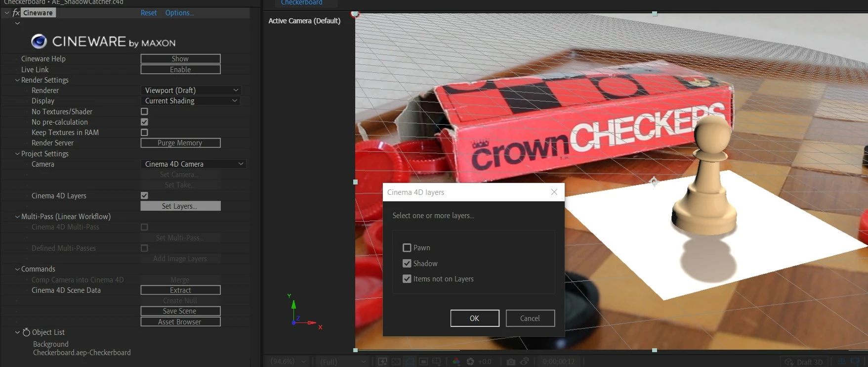This screenshot has height=367, width=868.
Task: Click the Region of Interest icon
Action: tap(423, 362)
